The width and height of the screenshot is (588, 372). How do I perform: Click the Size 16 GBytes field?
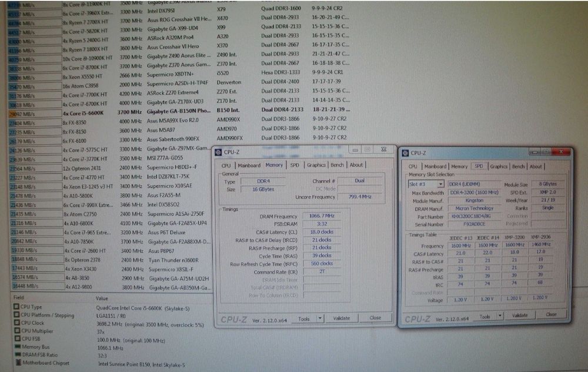pyautogui.click(x=263, y=190)
